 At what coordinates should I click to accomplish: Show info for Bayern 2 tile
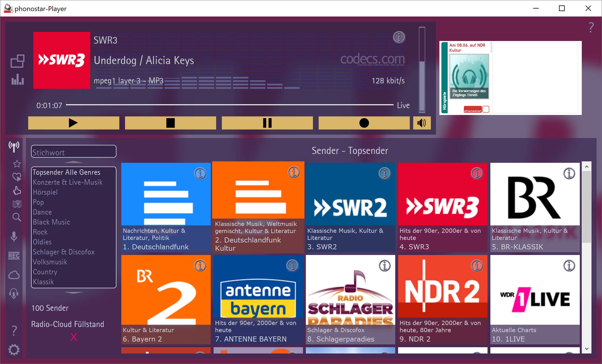point(200,266)
